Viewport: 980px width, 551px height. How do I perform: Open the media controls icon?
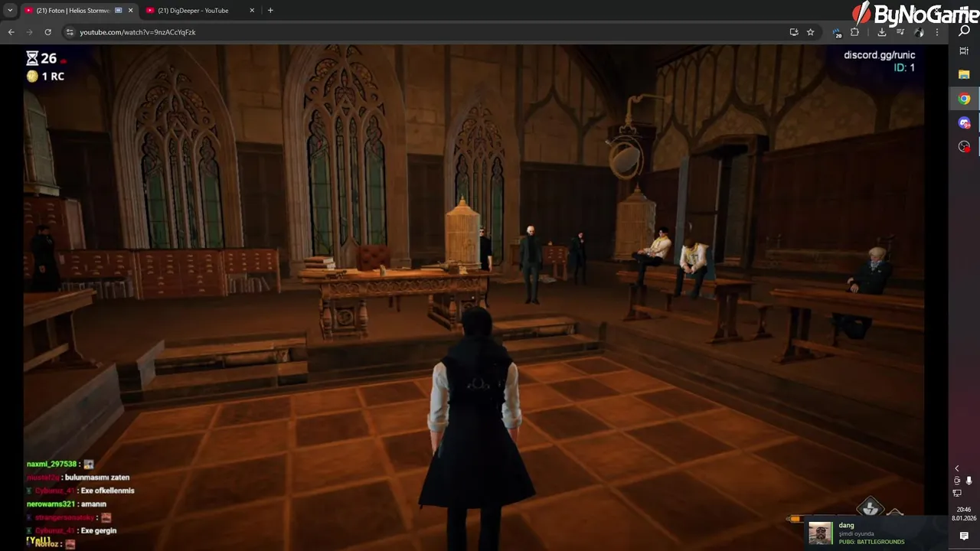[x=900, y=32]
